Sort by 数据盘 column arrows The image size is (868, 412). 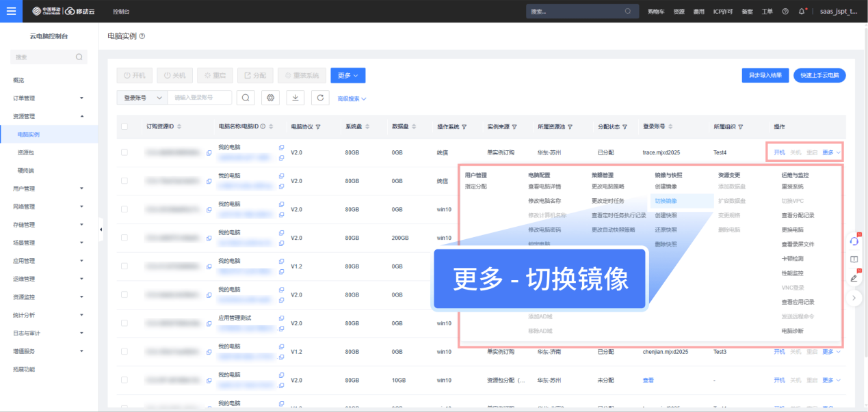click(415, 127)
